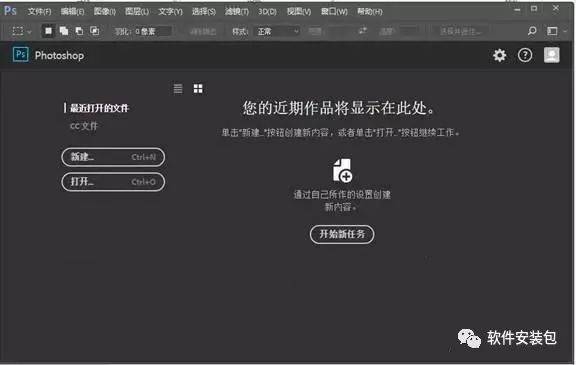The image size is (576, 365).
Task: Open the 视图(V) menu
Action: (299, 12)
